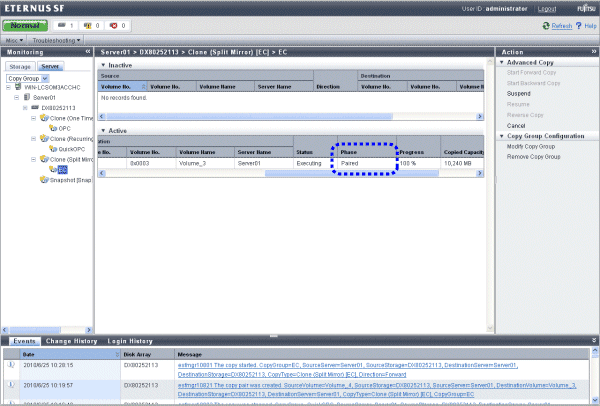
Task: Click the Executing status cell
Action: point(315,163)
